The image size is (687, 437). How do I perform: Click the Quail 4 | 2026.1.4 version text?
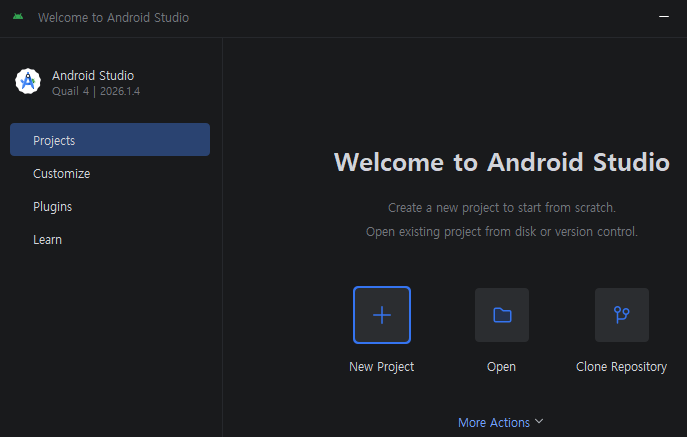click(96, 91)
